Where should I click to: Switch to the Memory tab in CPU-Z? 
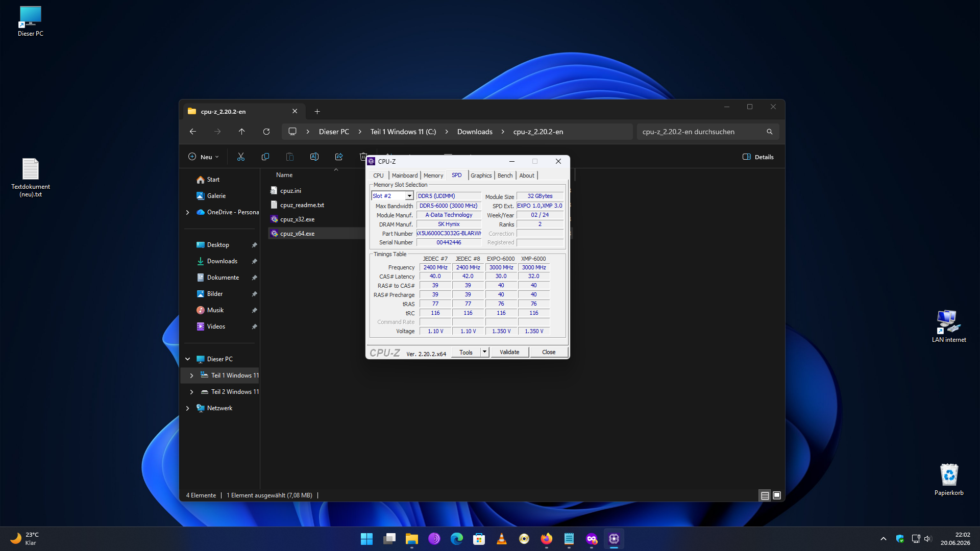(x=433, y=176)
